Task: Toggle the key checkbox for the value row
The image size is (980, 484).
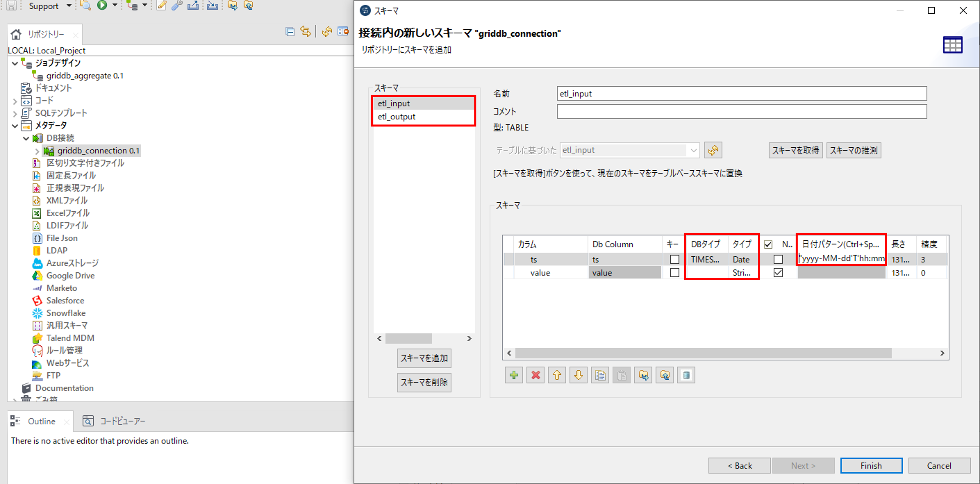Action: tap(674, 273)
